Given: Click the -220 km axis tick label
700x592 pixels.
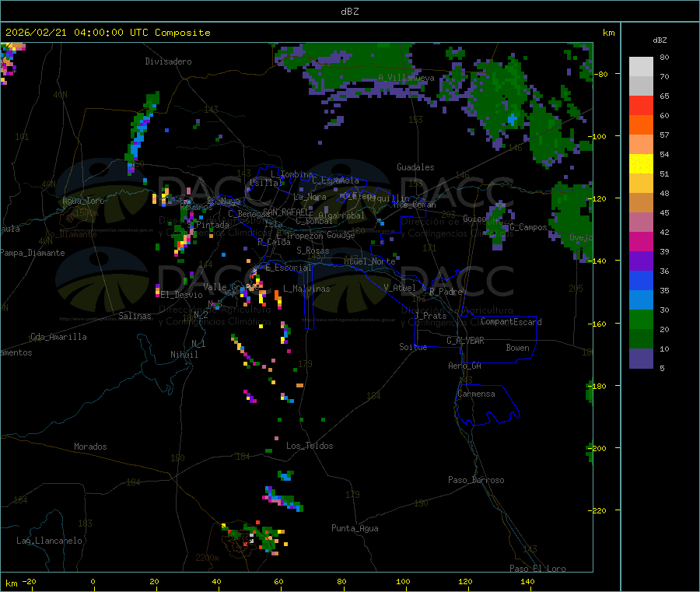Looking at the screenshot, I should [x=598, y=511].
